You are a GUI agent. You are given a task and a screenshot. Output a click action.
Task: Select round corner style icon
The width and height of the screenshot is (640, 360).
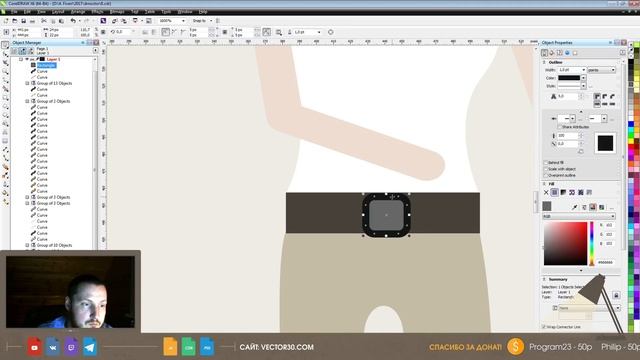[604, 96]
